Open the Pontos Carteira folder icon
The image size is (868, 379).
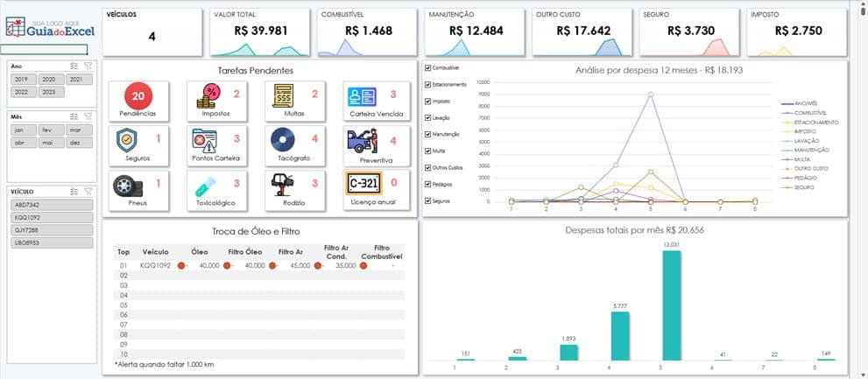point(205,141)
